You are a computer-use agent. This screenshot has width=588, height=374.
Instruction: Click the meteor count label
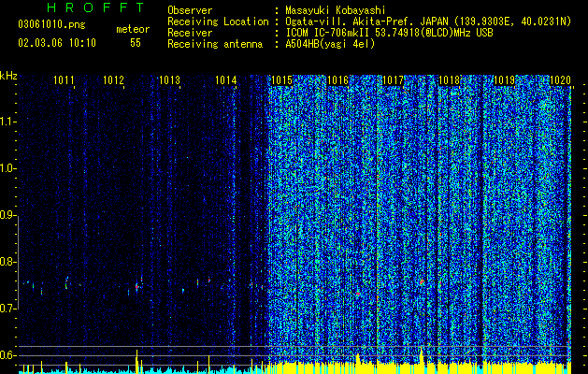(133, 29)
